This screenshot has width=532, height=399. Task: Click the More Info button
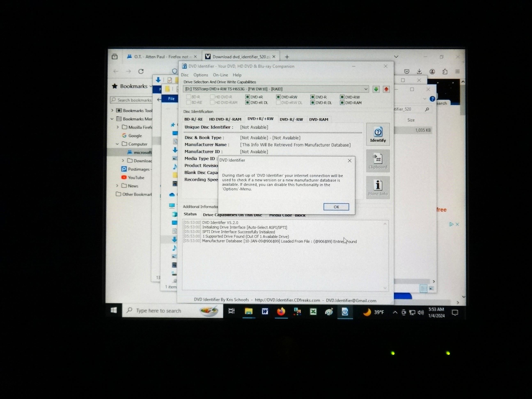(378, 188)
